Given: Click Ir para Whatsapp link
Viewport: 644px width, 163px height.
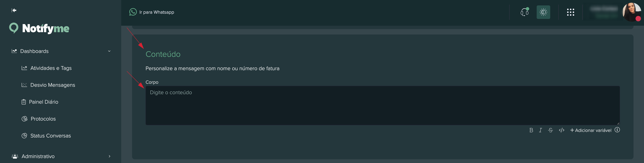Looking at the screenshot, I should pos(156,12).
